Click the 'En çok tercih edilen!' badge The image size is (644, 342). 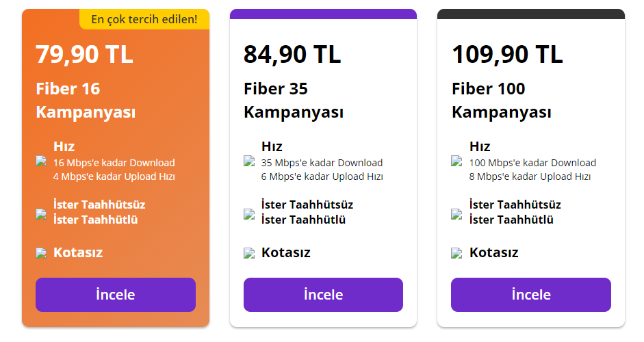coord(144,20)
